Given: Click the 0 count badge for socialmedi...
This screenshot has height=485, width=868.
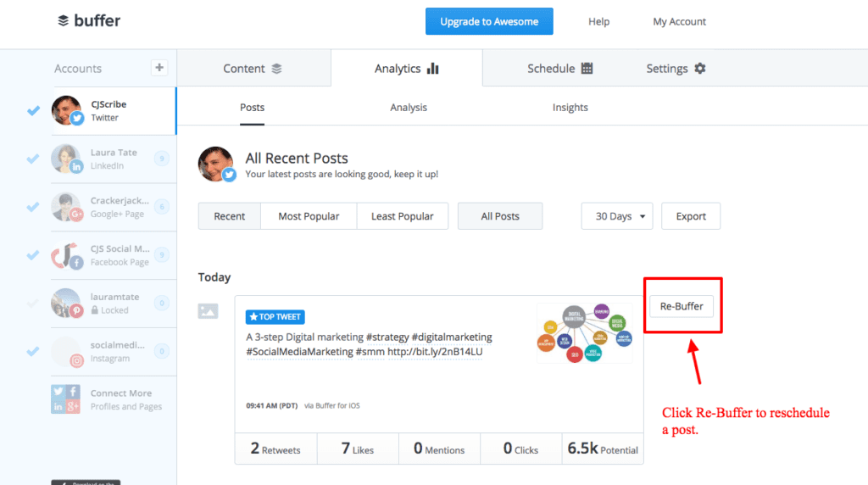Looking at the screenshot, I should [x=162, y=351].
